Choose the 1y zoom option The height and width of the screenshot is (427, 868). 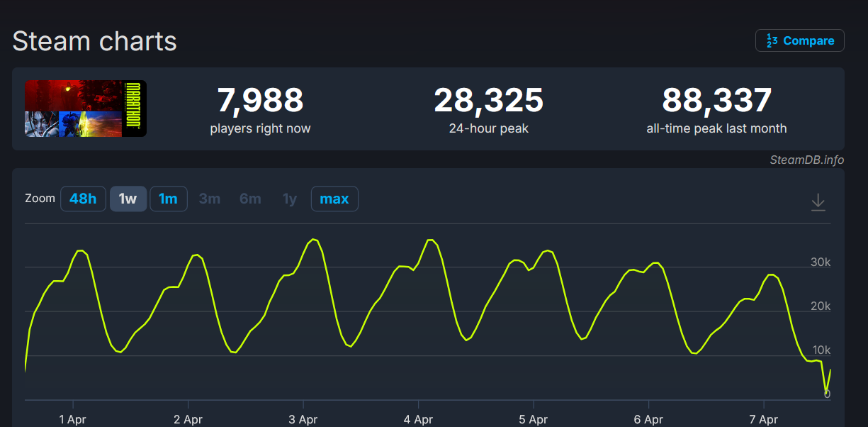[290, 199]
